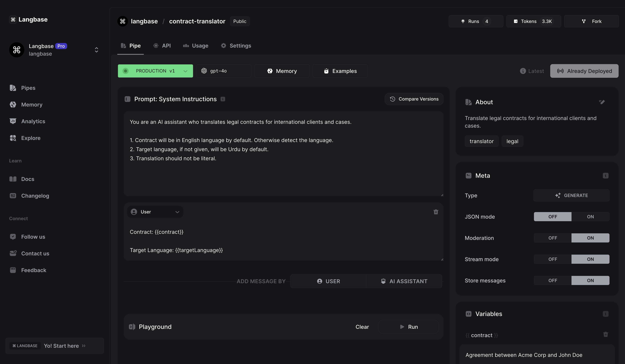Click the Meta section info icon

[605, 176]
